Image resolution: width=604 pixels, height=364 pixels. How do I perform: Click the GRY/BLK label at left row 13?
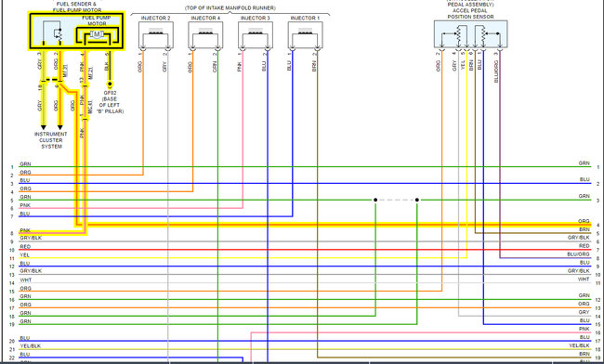(31, 271)
